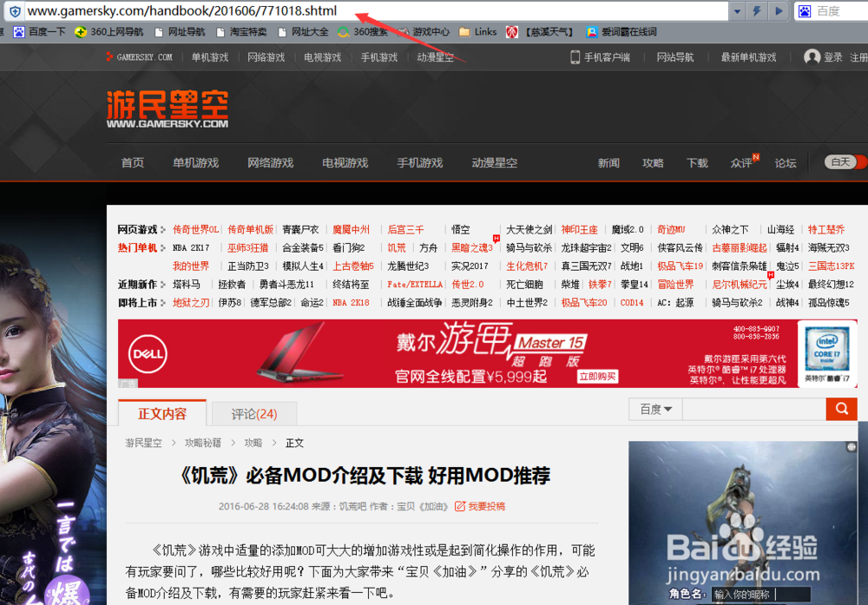Open 网络游戏 in main navigation
This screenshot has height=605, width=868.
click(271, 162)
